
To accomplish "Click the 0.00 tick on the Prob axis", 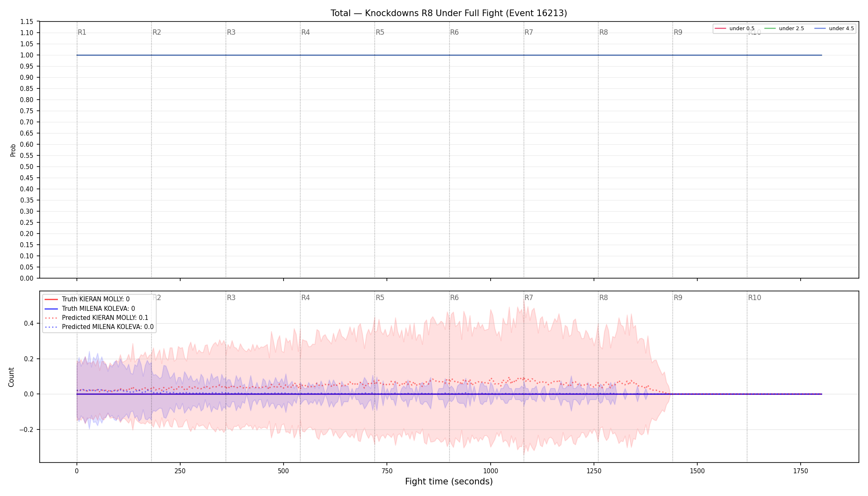I will [x=27, y=279].
